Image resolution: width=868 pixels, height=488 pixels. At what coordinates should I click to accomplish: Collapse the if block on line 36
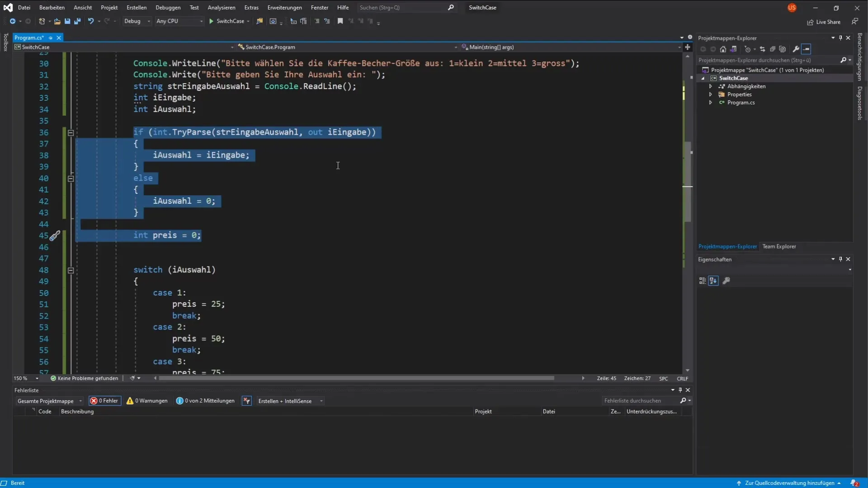click(x=71, y=133)
